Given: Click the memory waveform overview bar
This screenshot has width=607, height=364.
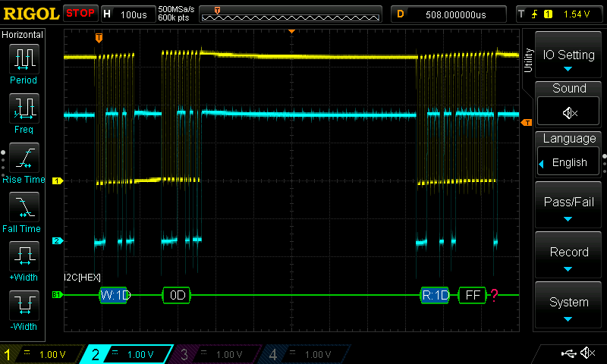Looking at the screenshot, I should click(291, 14).
